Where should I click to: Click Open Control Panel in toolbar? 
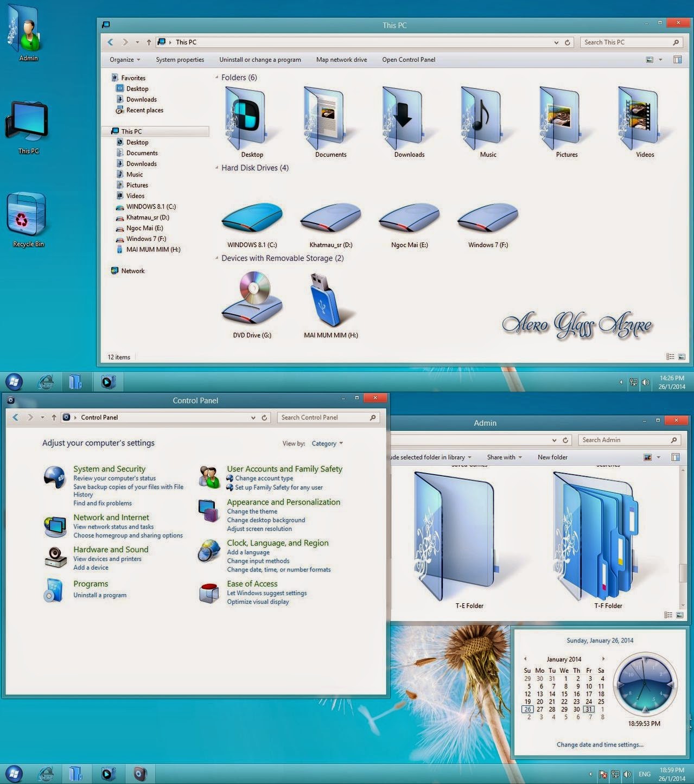[408, 60]
